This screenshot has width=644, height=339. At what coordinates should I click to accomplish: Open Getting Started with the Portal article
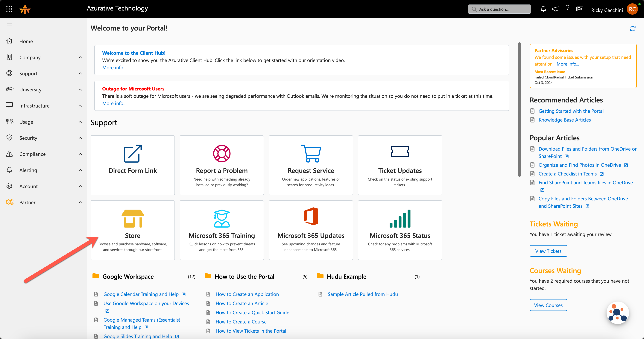pos(571,111)
